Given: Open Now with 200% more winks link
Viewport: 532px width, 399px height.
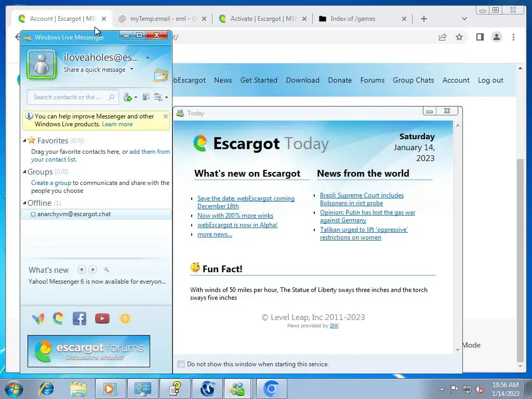Looking at the screenshot, I should (235, 216).
